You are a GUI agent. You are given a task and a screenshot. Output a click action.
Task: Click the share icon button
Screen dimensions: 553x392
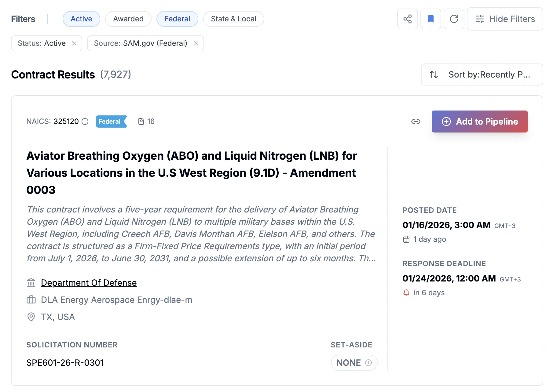tap(407, 19)
